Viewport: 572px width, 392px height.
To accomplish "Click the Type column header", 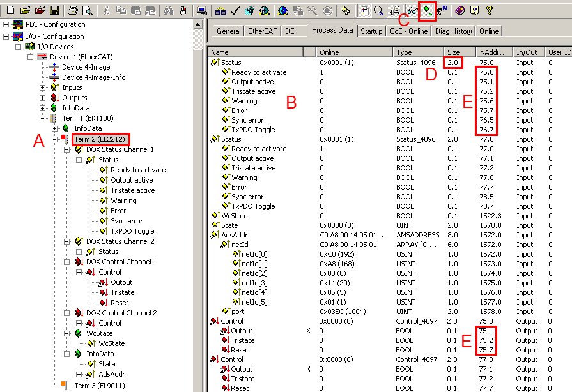I will pyautogui.click(x=418, y=52).
